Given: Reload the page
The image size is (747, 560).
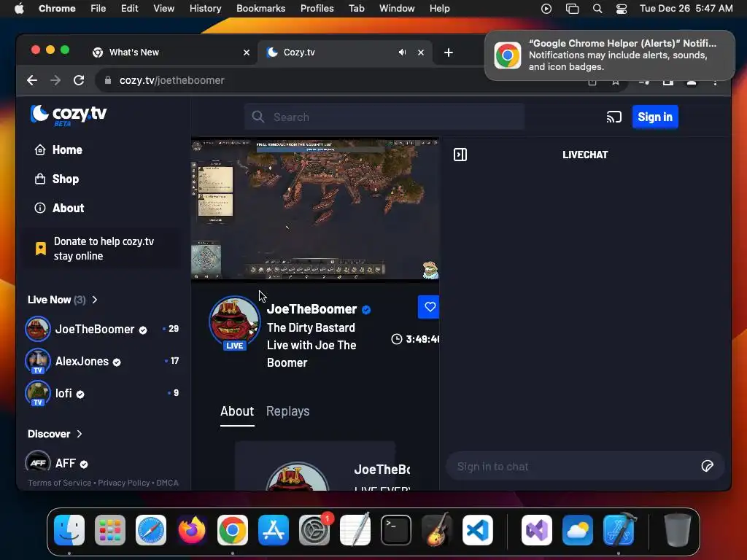Looking at the screenshot, I should point(79,80).
